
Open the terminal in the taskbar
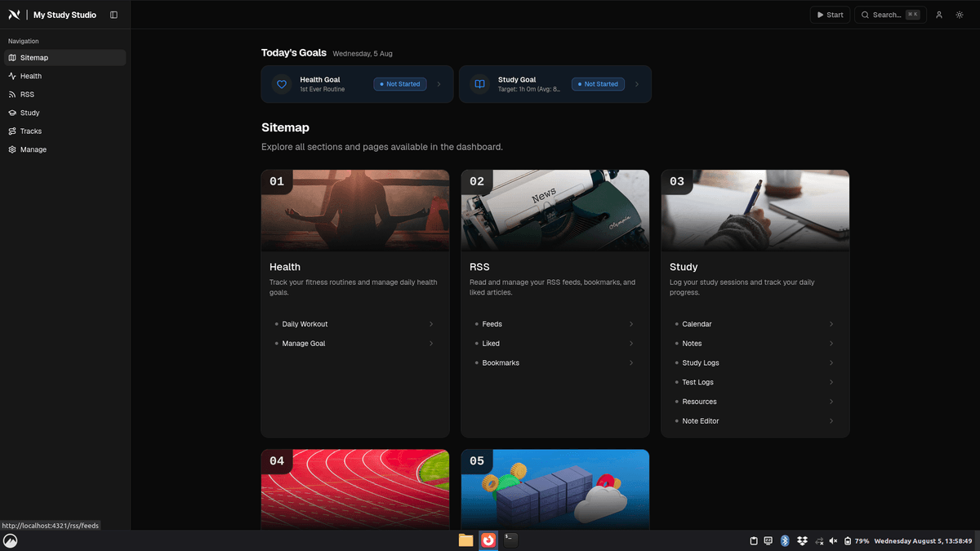510,540
